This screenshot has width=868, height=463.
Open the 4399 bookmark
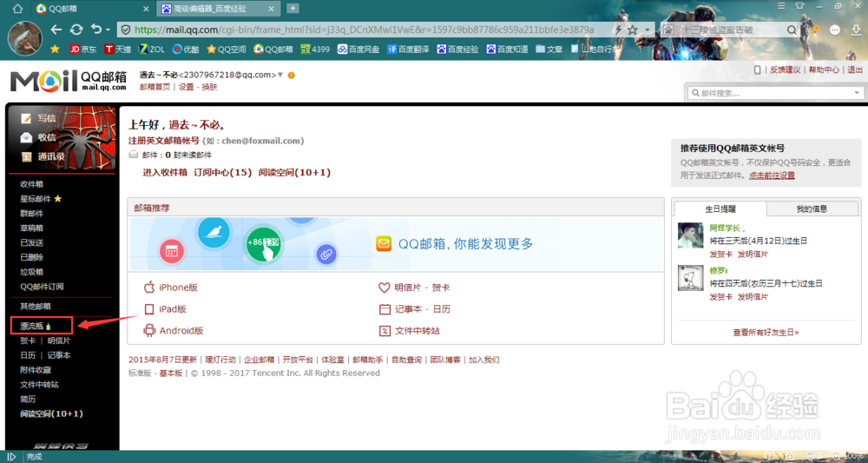315,49
